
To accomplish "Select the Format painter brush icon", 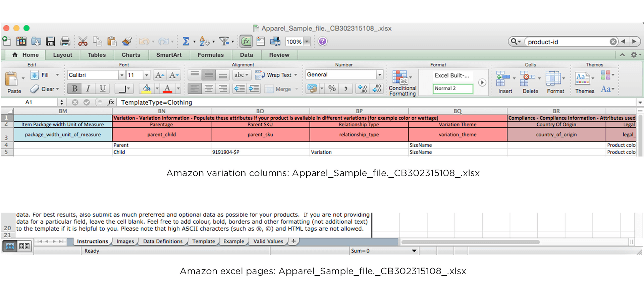I will (x=126, y=42).
